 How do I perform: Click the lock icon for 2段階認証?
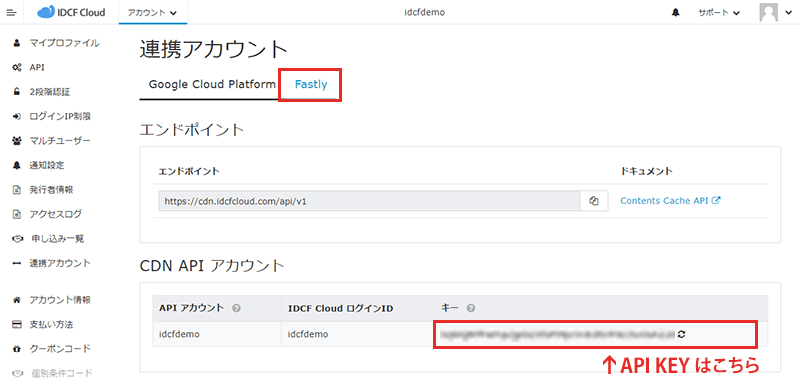[17, 92]
